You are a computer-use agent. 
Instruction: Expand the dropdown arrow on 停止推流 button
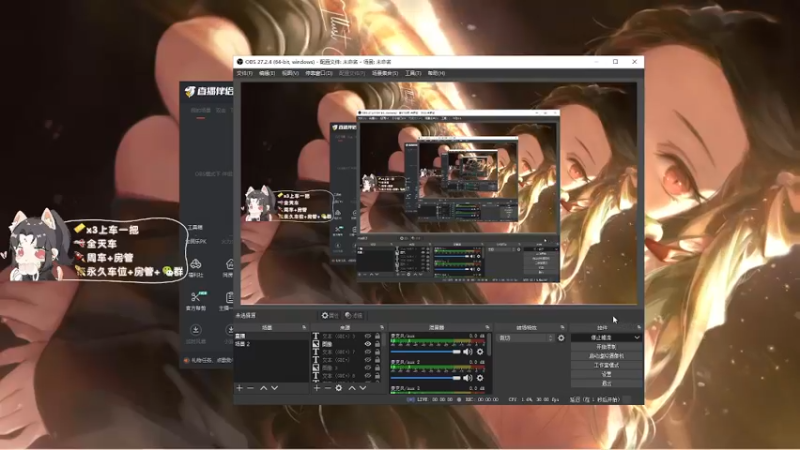point(637,338)
